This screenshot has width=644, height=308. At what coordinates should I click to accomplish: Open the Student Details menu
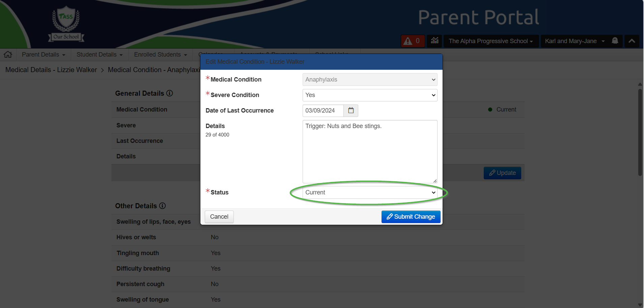pyautogui.click(x=100, y=55)
